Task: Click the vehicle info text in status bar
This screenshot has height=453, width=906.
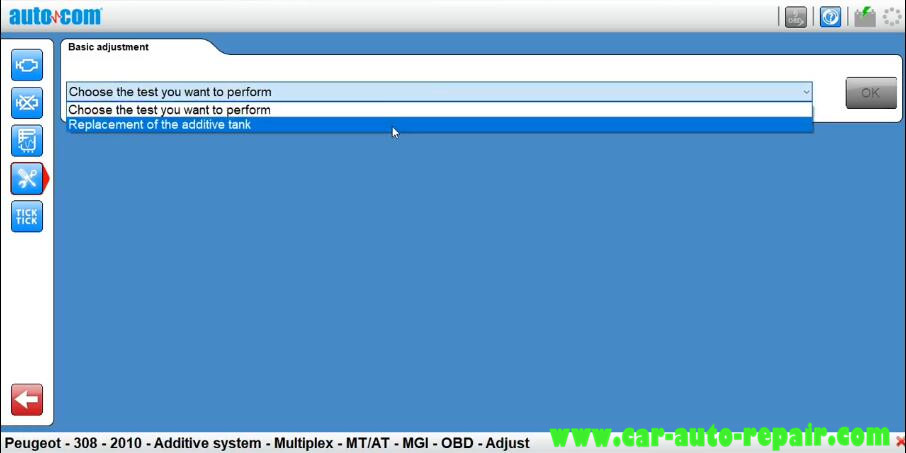Action: tap(267, 443)
